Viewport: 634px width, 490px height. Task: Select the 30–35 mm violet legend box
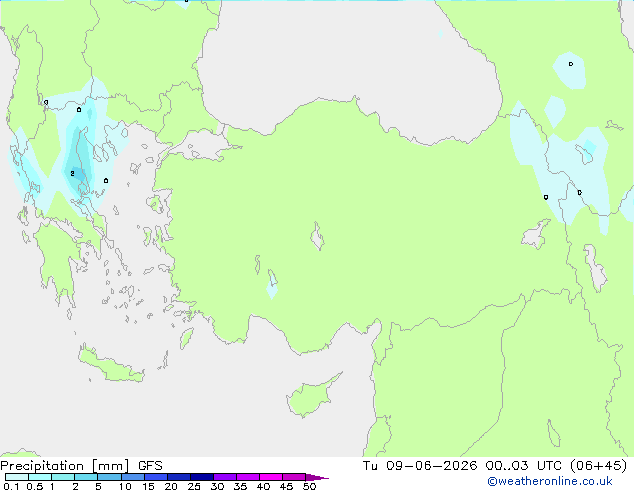pyautogui.click(x=224, y=477)
